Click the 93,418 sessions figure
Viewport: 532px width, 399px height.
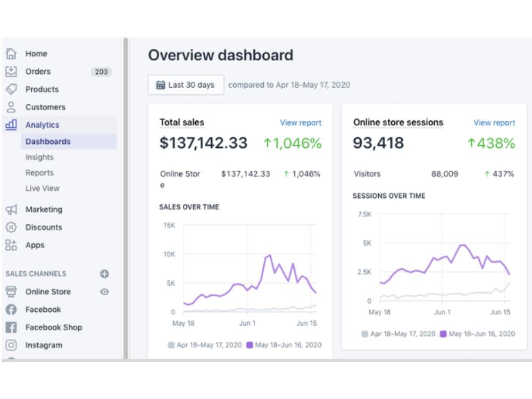click(x=378, y=143)
